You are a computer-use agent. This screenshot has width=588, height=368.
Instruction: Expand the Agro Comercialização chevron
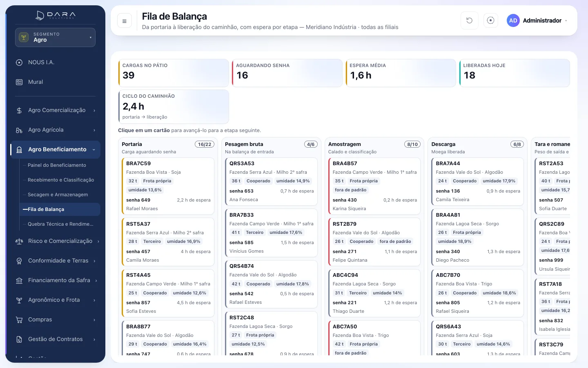coord(94,110)
